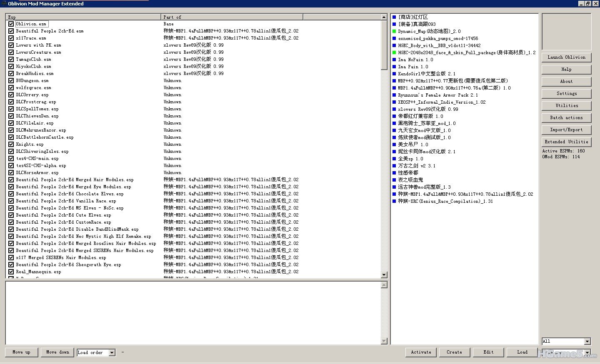Click blue square beside 性感帝都 mod
Screen dimensions: 600x364
394,173
